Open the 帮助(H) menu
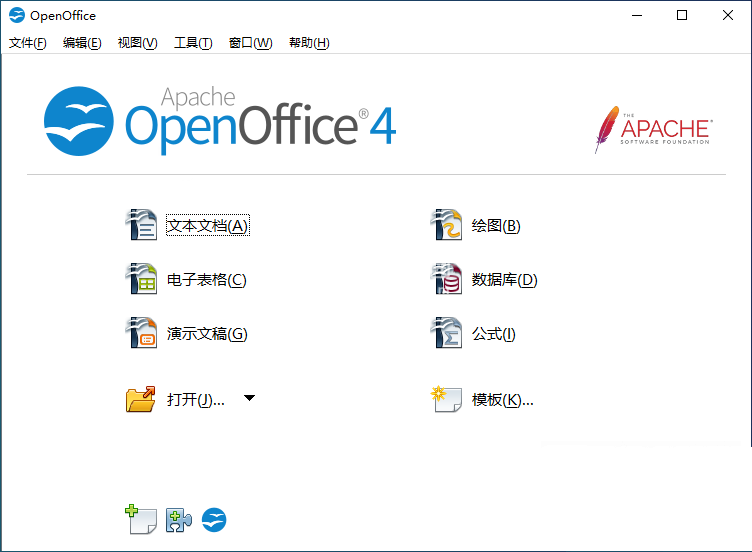Viewport: 752px width, 552px height. coord(309,43)
